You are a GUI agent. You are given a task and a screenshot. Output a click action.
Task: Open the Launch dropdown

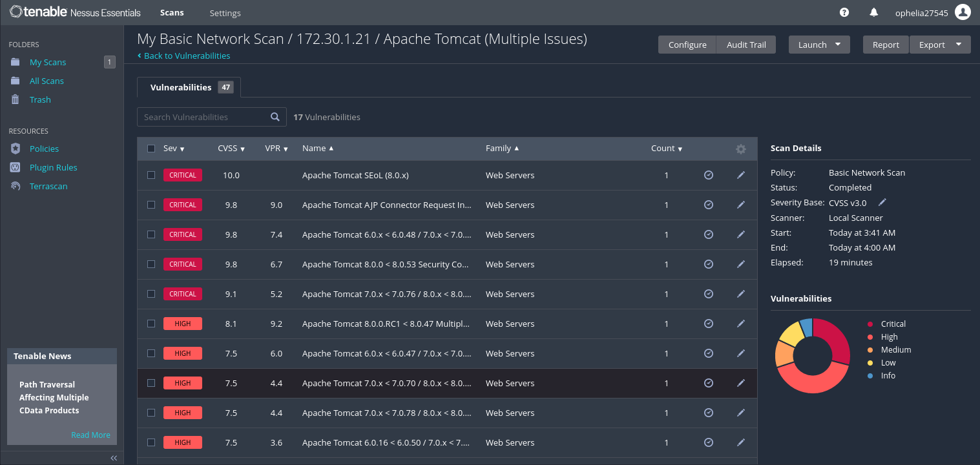click(819, 45)
